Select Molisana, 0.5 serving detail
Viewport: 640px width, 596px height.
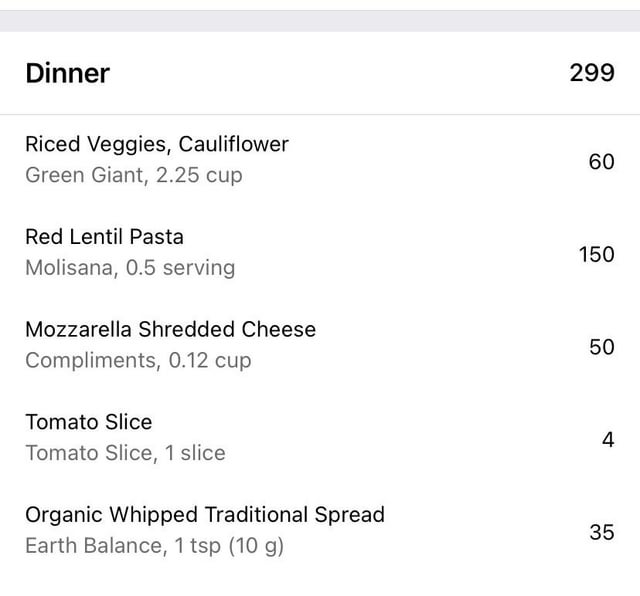pyautogui.click(x=130, y=268)
